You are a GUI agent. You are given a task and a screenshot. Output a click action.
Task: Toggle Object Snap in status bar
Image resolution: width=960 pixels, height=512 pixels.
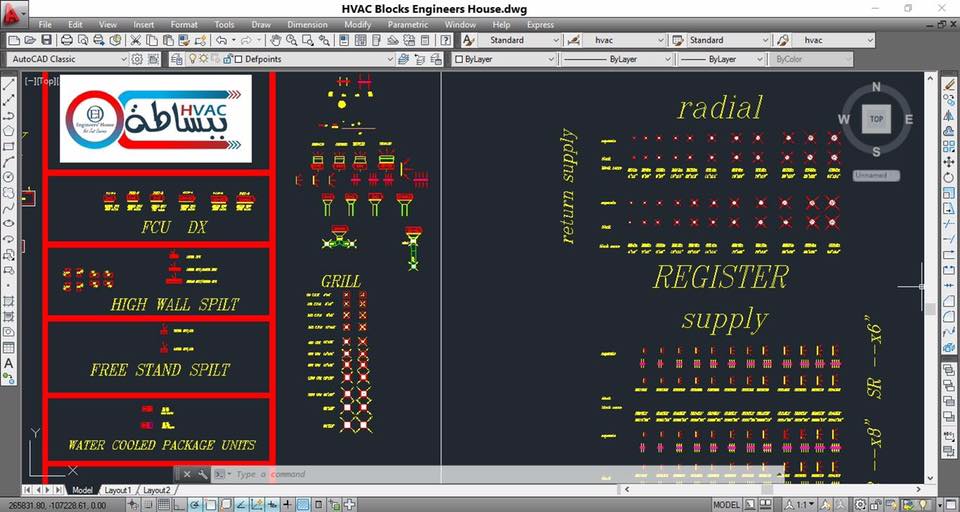click(x=210, y=505)
